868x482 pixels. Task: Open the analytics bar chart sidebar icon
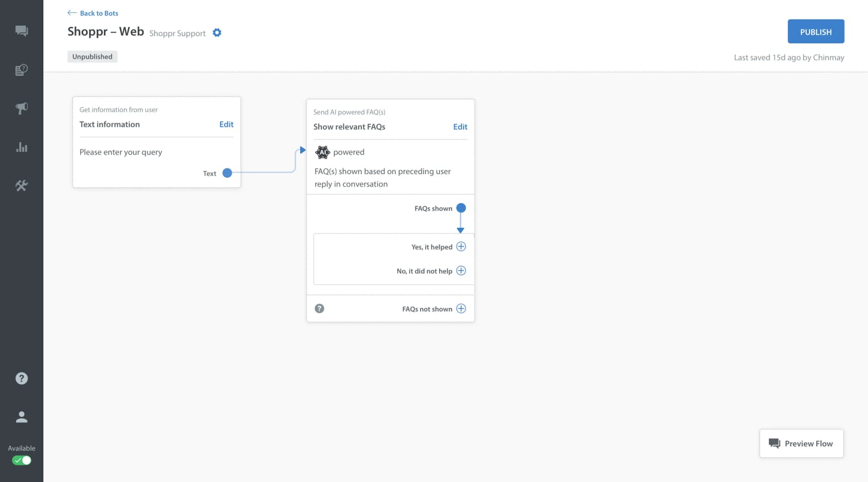coord(22,147)
